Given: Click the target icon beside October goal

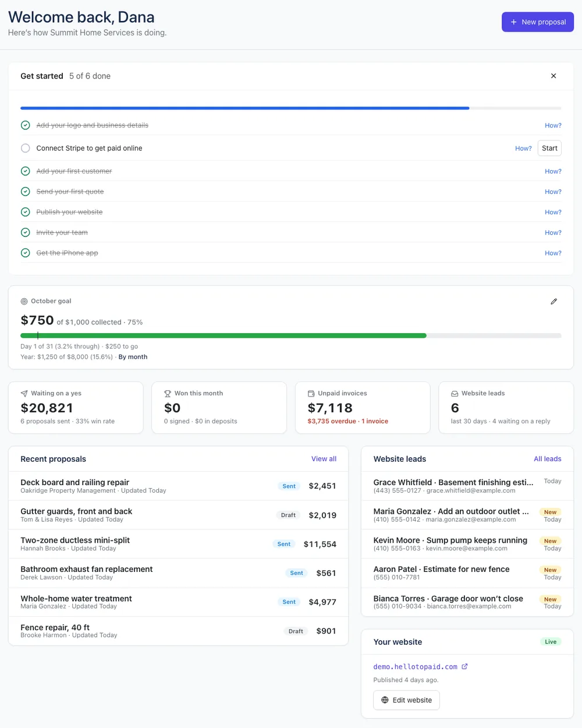Looking at the screenshot, I should [24, 301].
